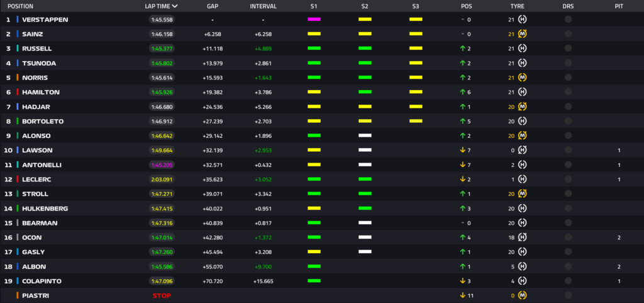644x303 pixels.
Task: Click Verstappen's purple S1 sector bar
Action: [314, 20]
